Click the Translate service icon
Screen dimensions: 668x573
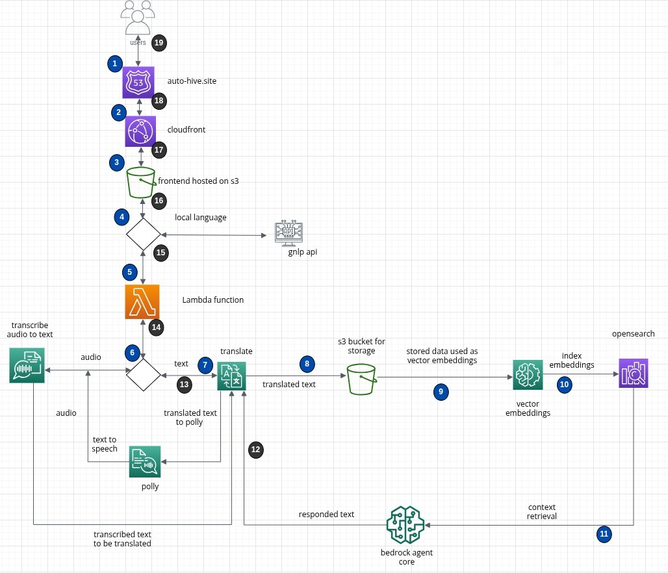pyautogui.click(x=232, y=376)
